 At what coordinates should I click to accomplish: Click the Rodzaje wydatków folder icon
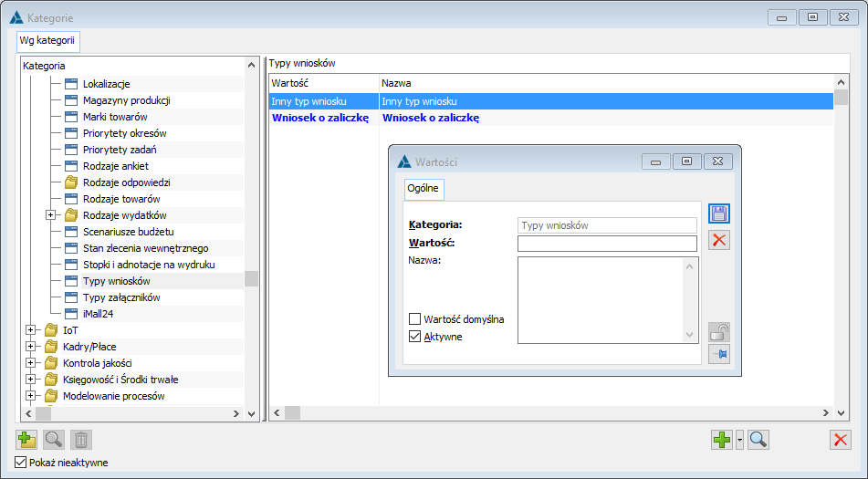[x=71, y=215]
